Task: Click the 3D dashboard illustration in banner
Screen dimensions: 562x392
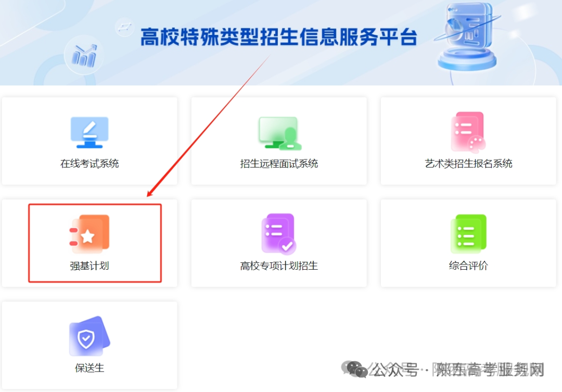Action: 466,36
